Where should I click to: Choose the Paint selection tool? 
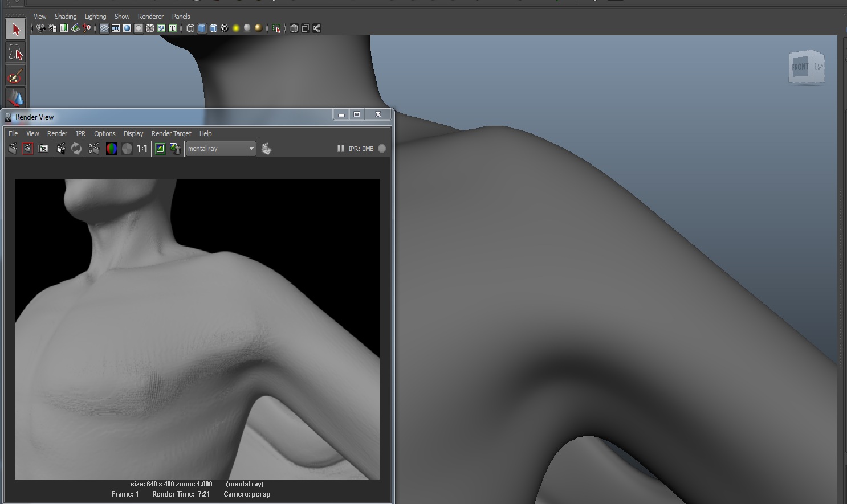point(15,76)
